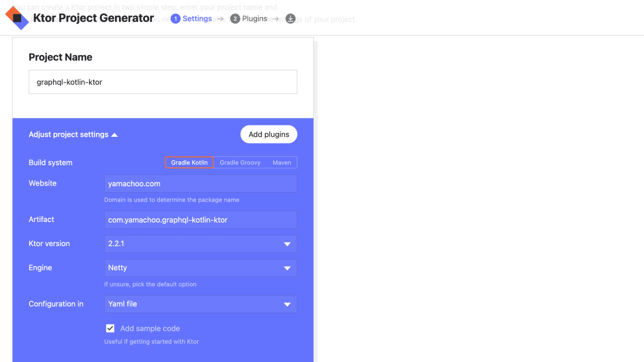Click the Add plugins button
The height and width of the screenshot is (362, 644).
pyautogui.click(x=269, y=135)
